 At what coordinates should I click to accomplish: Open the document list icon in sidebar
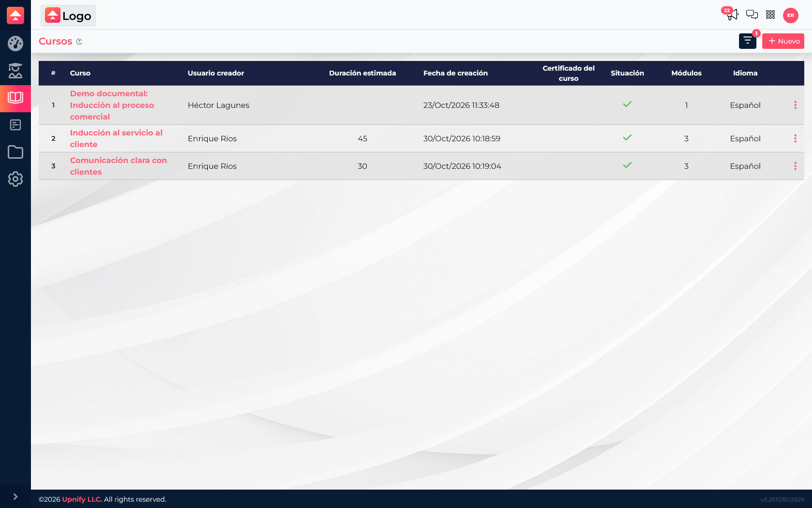tap(15, 125)
